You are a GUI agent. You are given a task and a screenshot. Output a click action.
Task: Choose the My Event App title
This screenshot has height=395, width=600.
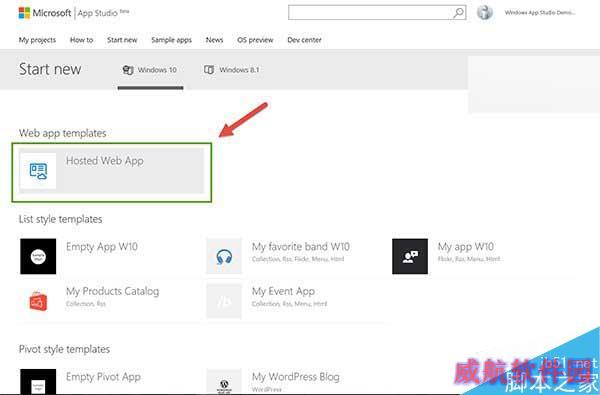point(283,292)
